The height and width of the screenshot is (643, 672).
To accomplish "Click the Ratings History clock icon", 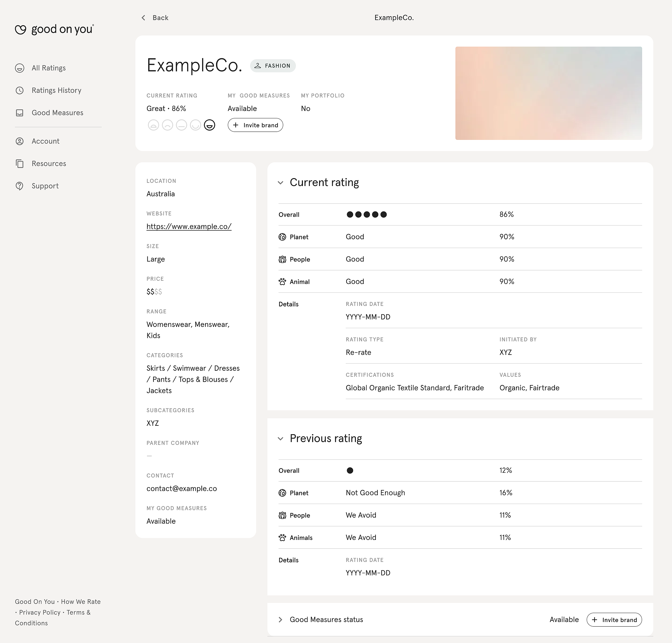I will coord(19,91).
